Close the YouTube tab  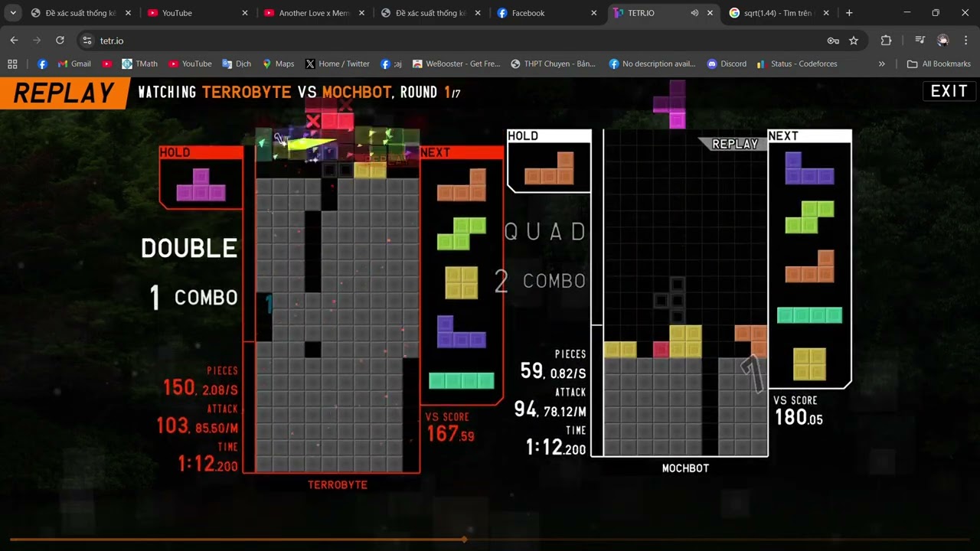[244, 13]
